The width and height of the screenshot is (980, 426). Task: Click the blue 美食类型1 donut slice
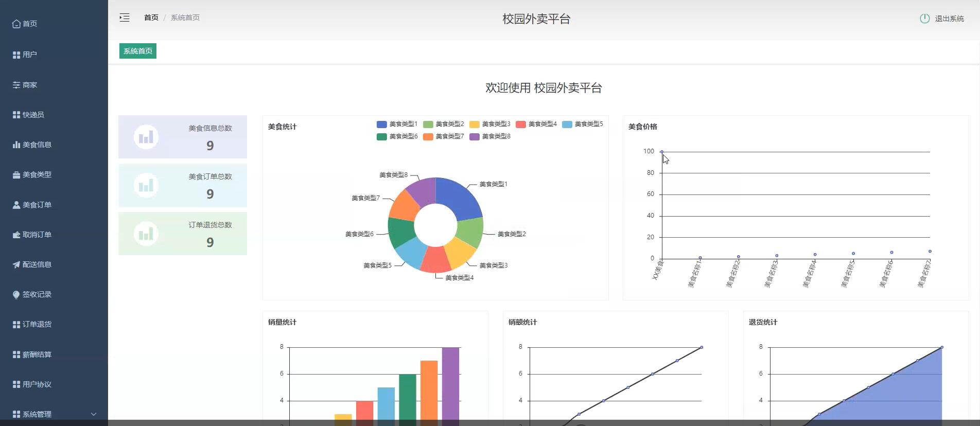point(458,198)
